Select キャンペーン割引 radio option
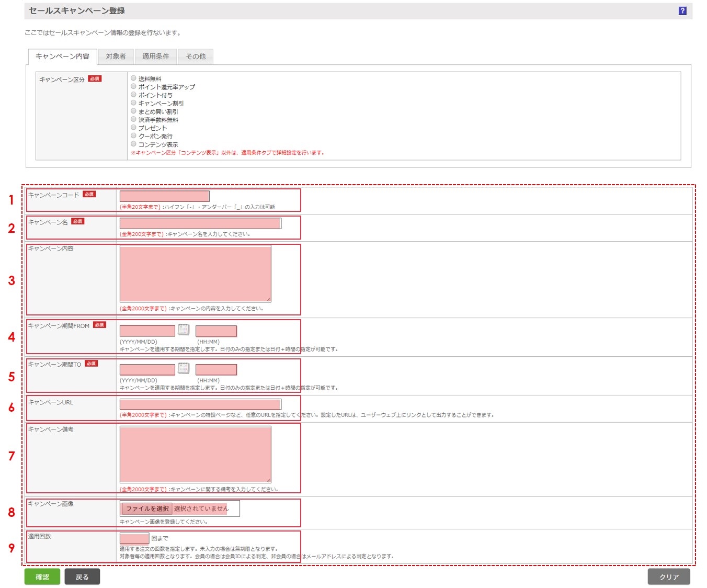 133,103
